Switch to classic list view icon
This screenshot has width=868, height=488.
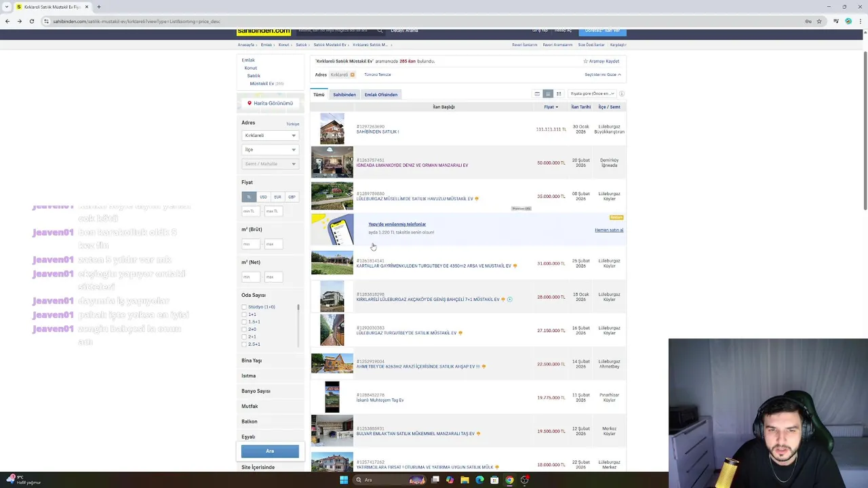(x=537, y=94)
